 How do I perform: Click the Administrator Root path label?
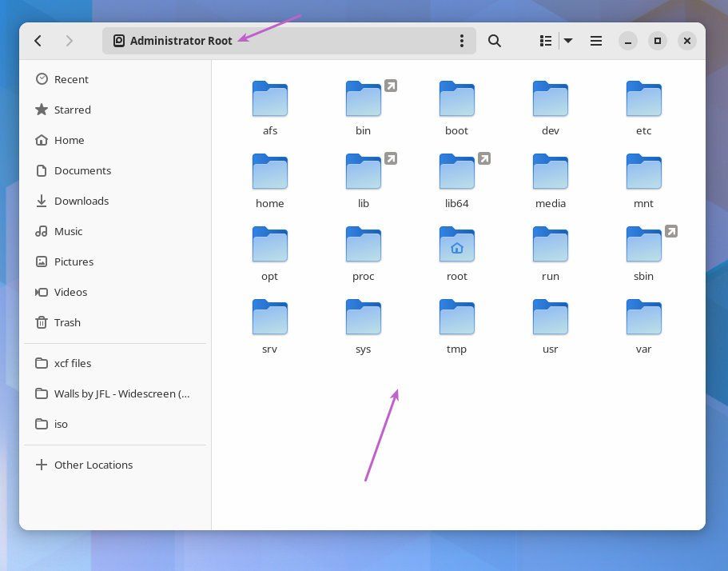point(181,41)
